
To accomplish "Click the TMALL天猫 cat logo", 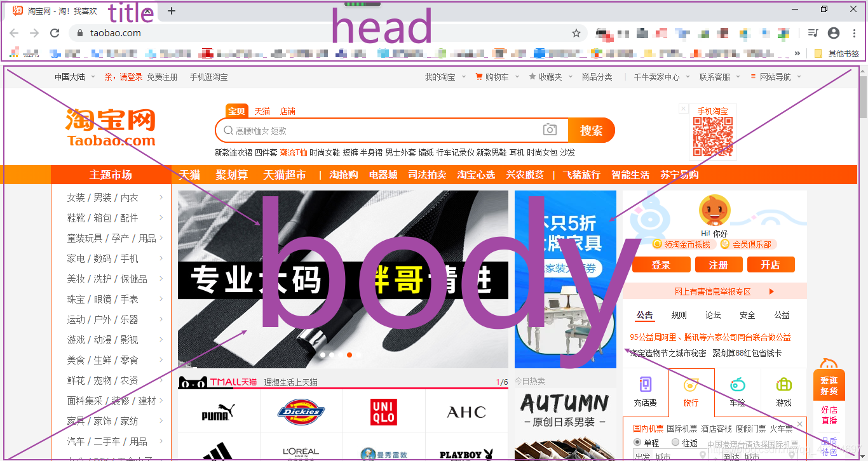I will click(x=218, y=382).
